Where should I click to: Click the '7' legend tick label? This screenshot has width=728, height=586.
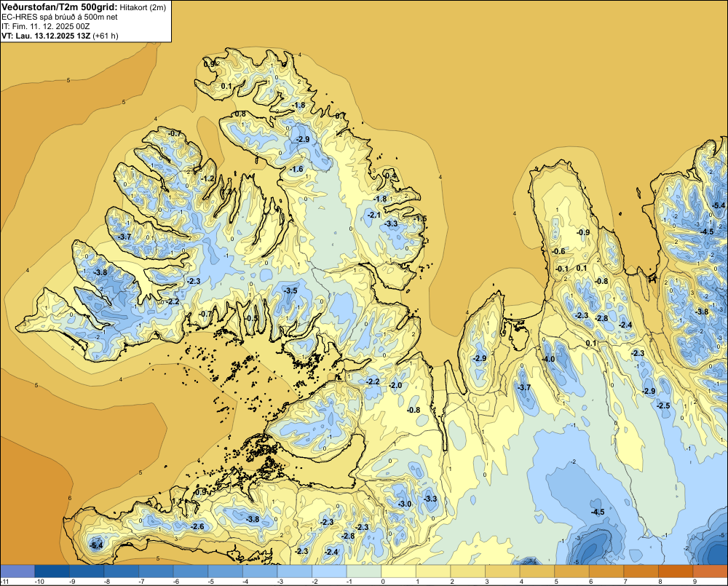coord(625,582)
